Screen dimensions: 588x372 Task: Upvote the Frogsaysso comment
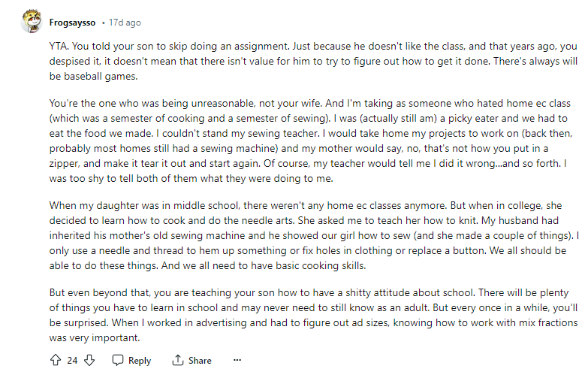(55, 360)
